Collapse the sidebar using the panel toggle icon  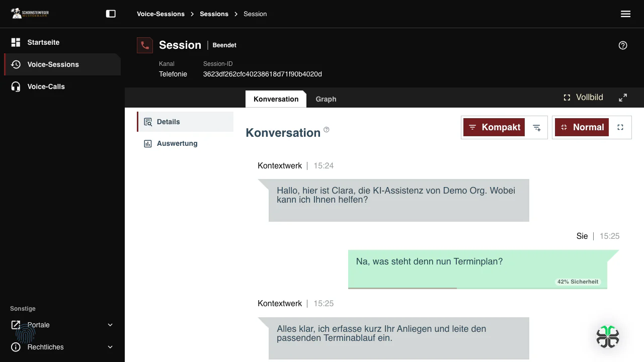point(111,14)
